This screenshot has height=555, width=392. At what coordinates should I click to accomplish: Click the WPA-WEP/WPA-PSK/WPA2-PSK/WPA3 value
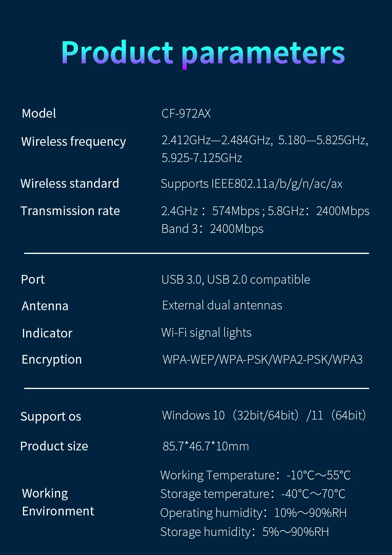coord(263,359)
